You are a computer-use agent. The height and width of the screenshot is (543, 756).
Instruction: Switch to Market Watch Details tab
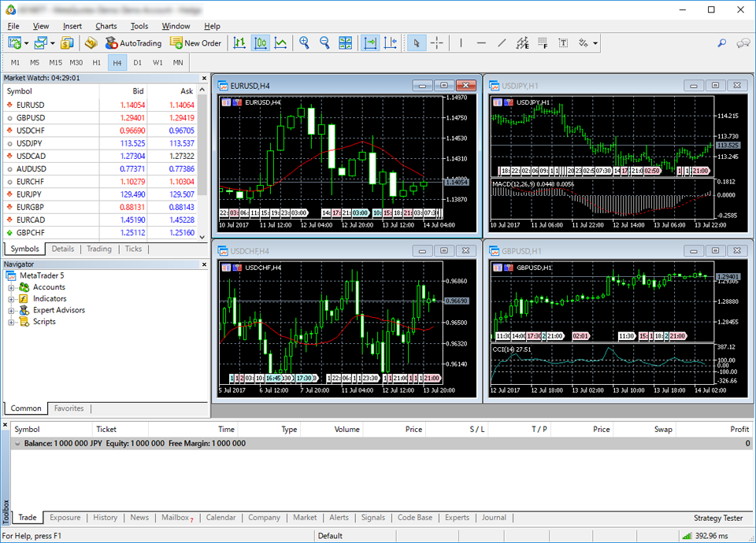point(63,249)
